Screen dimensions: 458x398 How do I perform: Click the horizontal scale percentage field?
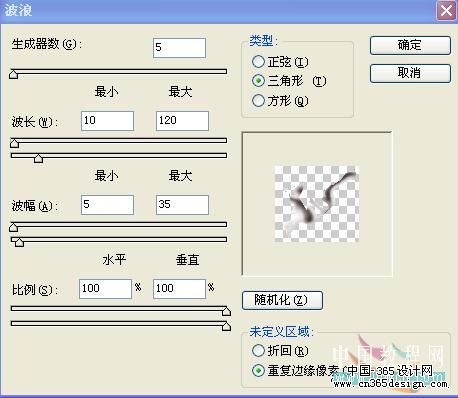pyautogui.click(x=105, y=289)
